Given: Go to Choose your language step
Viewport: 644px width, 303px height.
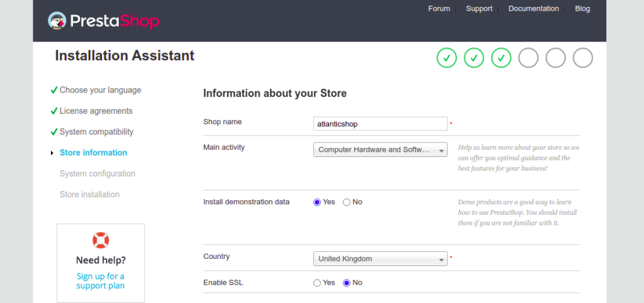Looking at the screenshot, I should [x=100, y=90].
